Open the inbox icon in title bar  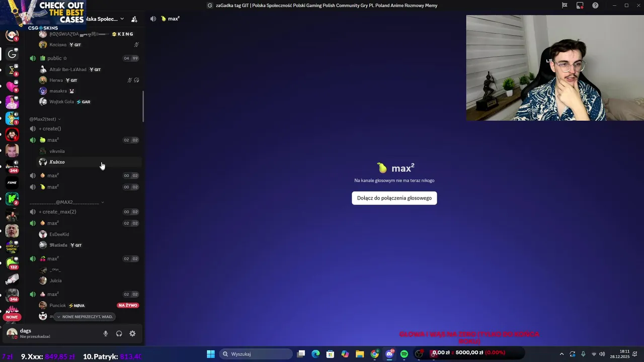pyautogui.click(x=580, y=6)
